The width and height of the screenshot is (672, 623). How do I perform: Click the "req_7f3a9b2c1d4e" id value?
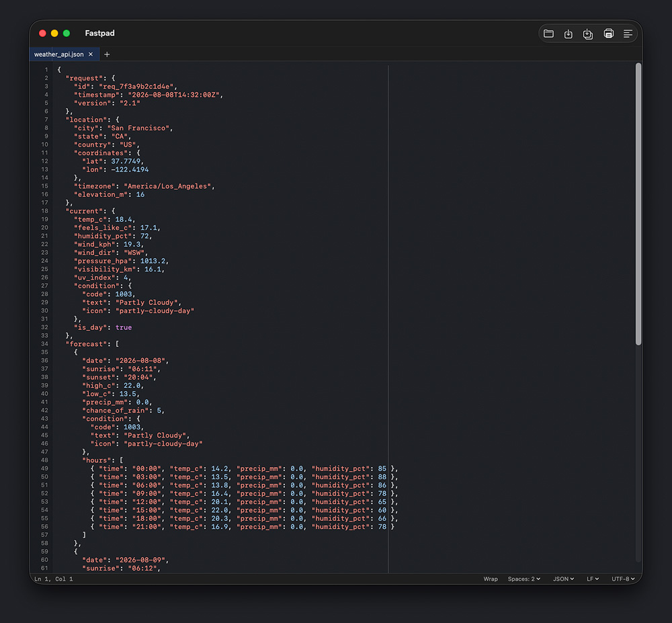(136, 87)
